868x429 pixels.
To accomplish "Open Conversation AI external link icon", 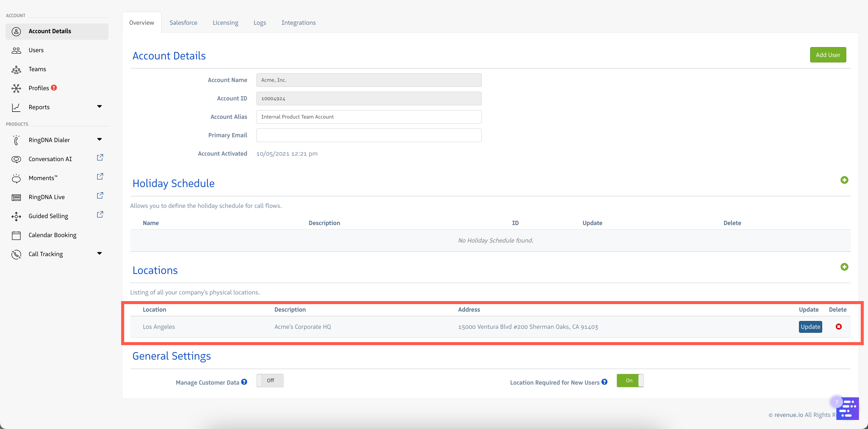I will pos(100,157).
